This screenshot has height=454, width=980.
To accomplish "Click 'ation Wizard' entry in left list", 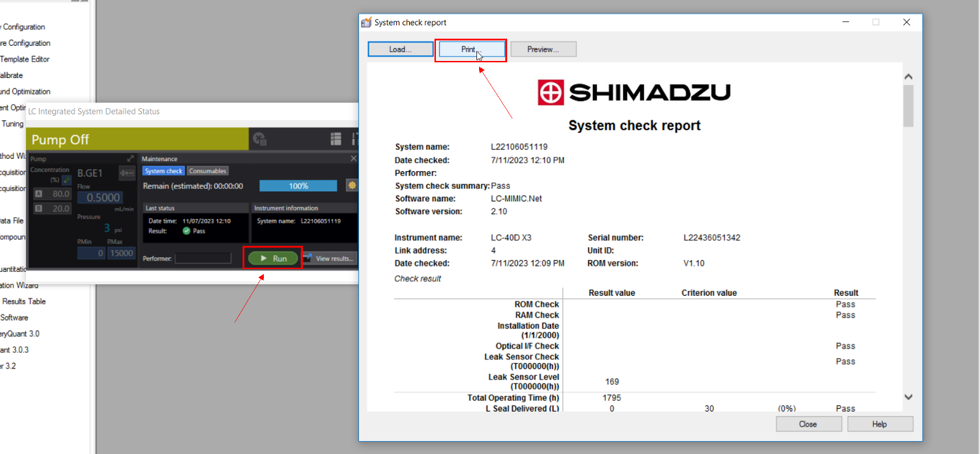I will [19, 286].
